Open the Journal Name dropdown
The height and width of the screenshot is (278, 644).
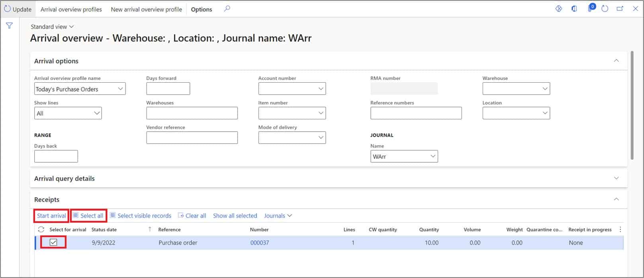pos(433,156)
